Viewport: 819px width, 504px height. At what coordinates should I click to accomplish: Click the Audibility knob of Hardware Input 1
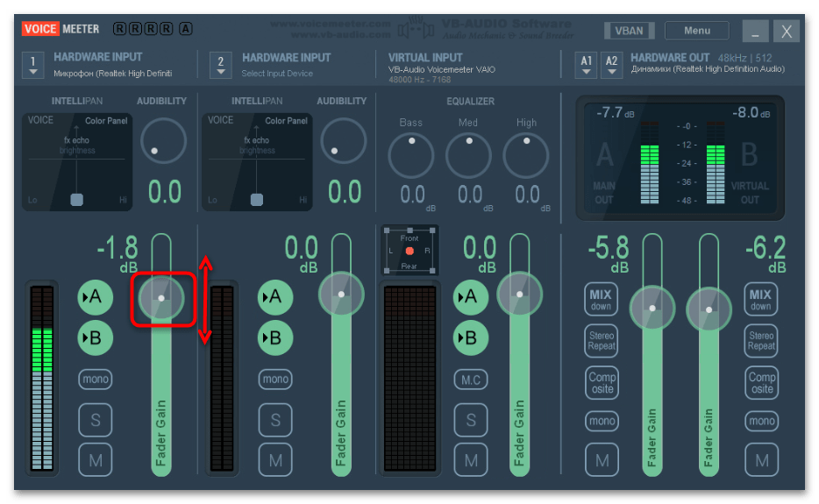coord(163,140)
